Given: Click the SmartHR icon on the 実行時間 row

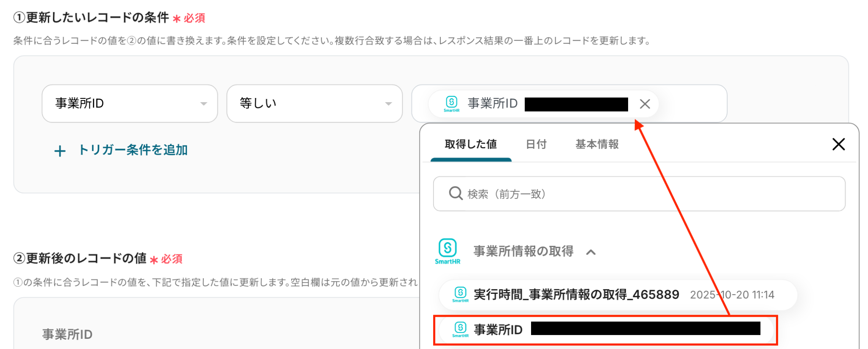Looking at the screenshot, I should tap(460, 294).
